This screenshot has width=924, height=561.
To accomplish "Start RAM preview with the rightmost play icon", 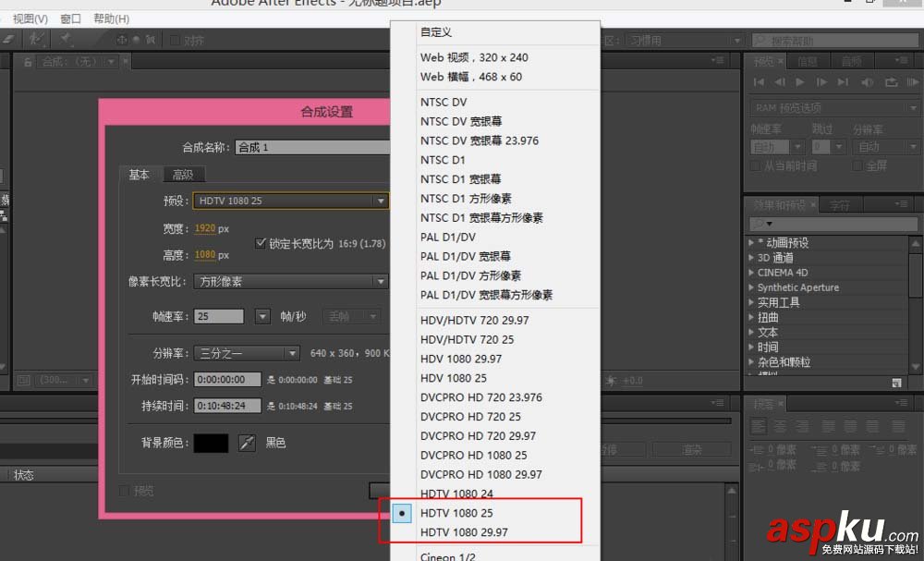I will (913, 82).
